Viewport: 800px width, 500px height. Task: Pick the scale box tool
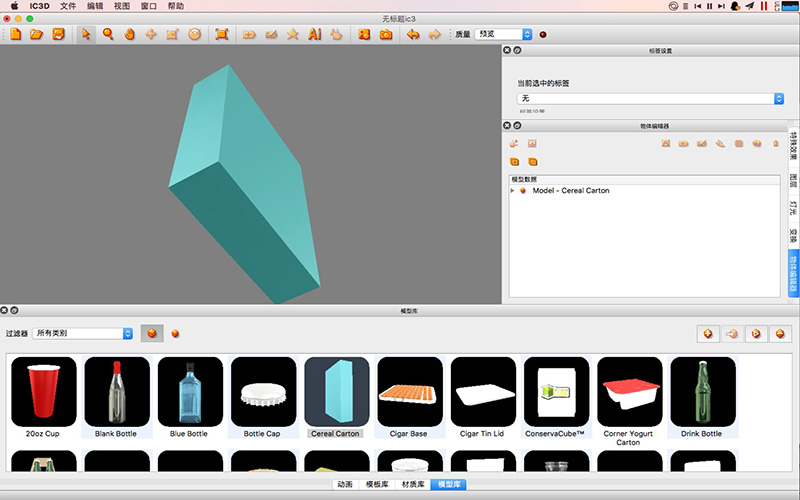click(x=172, y=34)
